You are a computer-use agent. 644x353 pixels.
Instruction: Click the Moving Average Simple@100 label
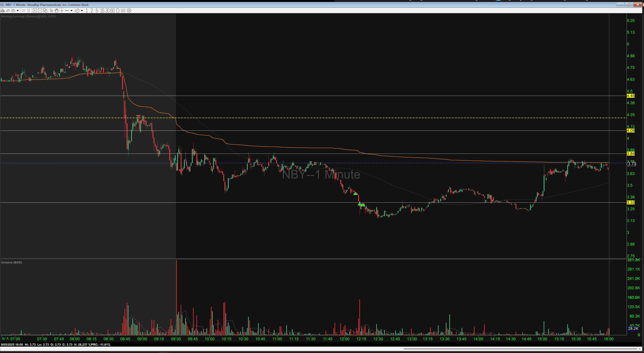[28, 16]
